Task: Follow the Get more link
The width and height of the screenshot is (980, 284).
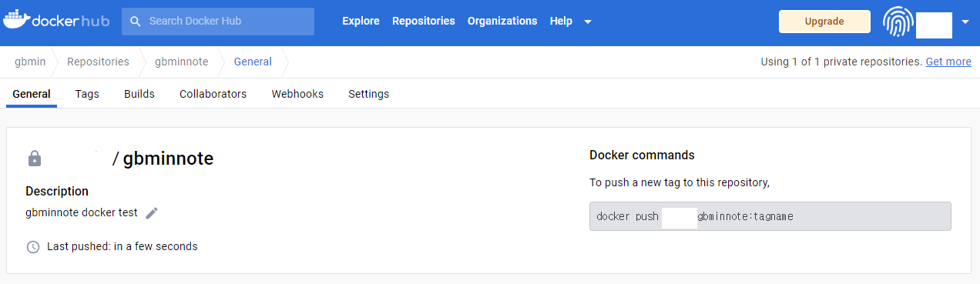Action: [x=948, y=62]
